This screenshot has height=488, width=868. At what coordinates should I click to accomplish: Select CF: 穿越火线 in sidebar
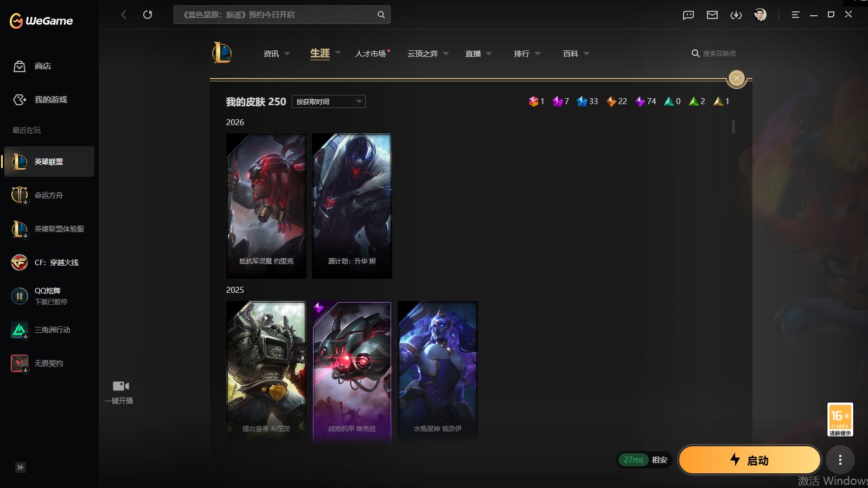point(49,262)
